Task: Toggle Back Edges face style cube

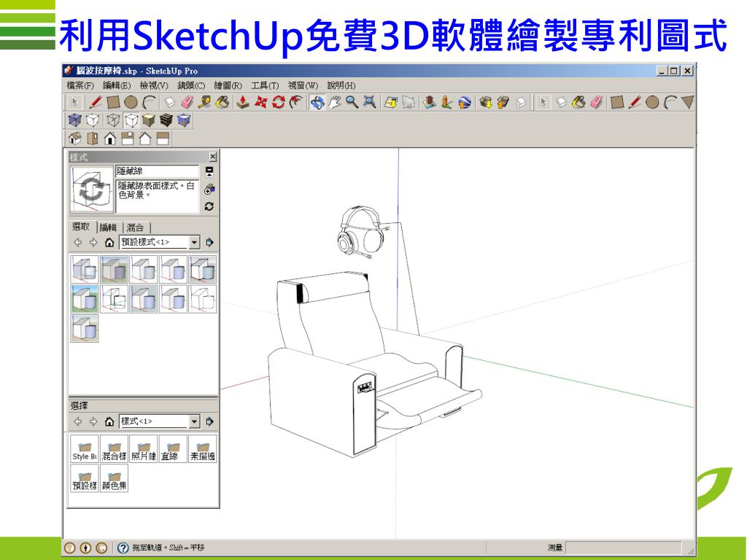Action: (x=93, y=120)
